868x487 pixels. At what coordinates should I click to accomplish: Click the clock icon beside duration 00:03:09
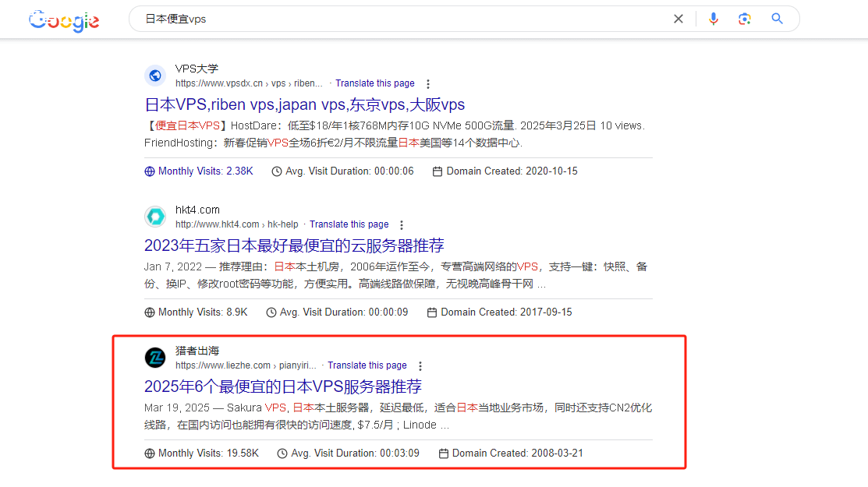coord(282,453)
